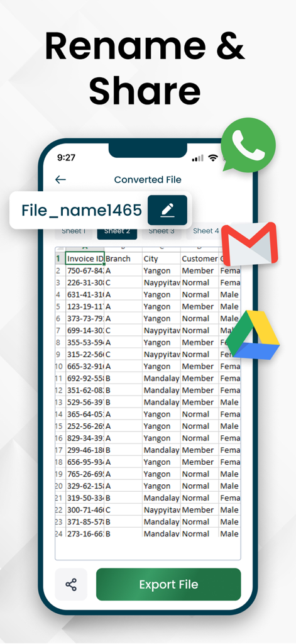Tap the Wi-Fi status icon
Screen dimensions: 296x644
212,158
